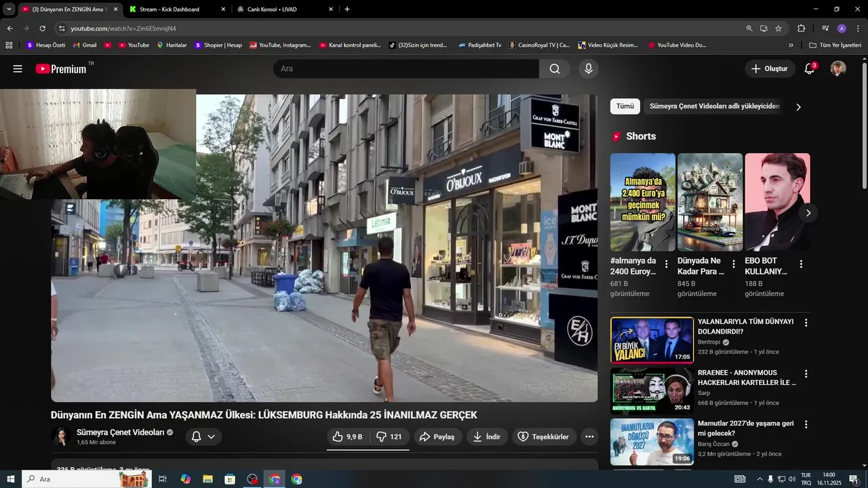Click the İndir download button
The image size is (868, 488).
(x=487, y=436)
